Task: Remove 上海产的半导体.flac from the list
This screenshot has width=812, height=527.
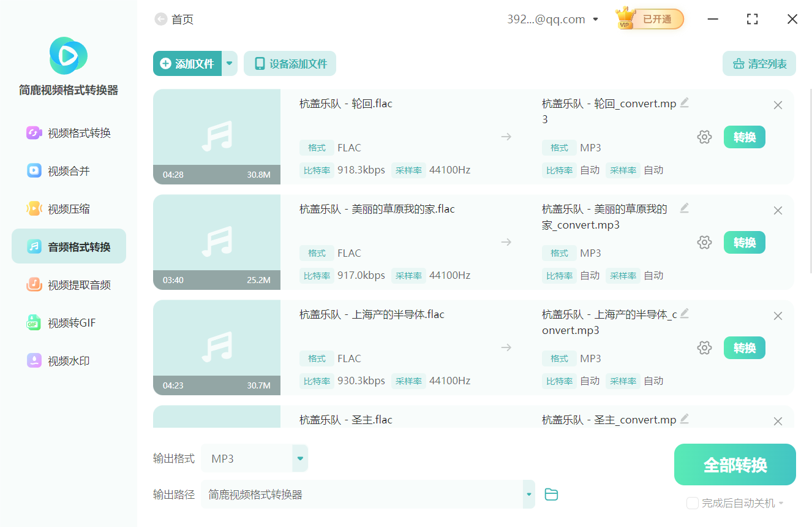Action: coord(778,316)
